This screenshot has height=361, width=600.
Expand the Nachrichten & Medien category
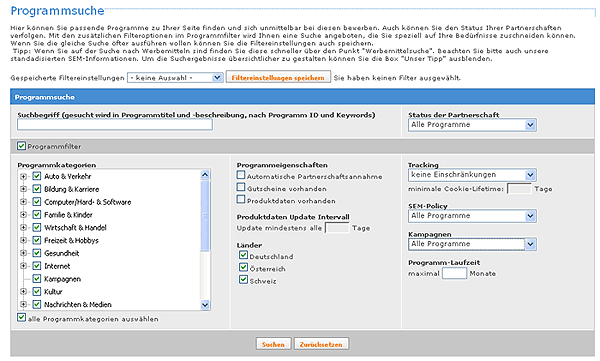(x=23, y=304)
